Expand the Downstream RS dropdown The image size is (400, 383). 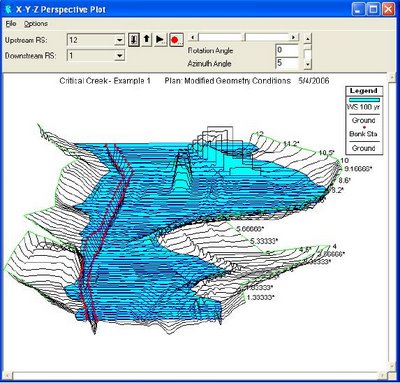pos(120,56)
